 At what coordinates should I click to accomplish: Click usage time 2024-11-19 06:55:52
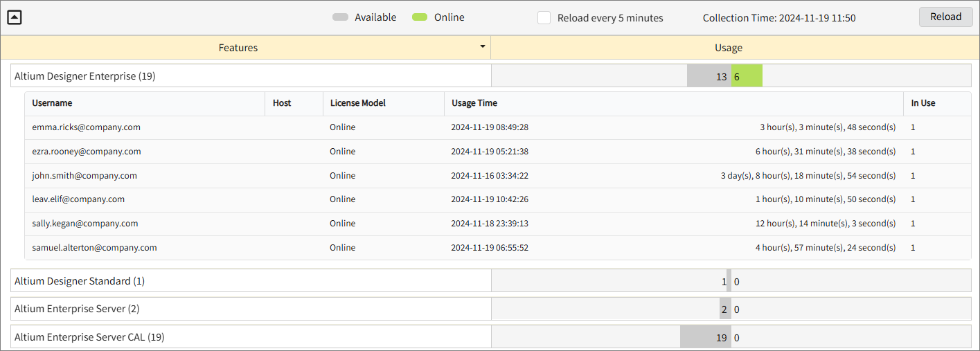(490, 248)
